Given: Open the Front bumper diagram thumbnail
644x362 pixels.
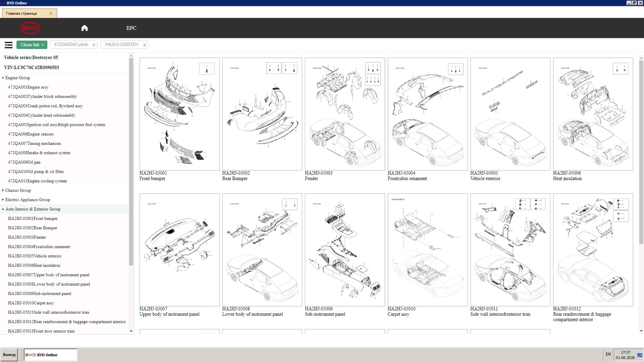Looking at the screenshot, I should coord(180,114).
